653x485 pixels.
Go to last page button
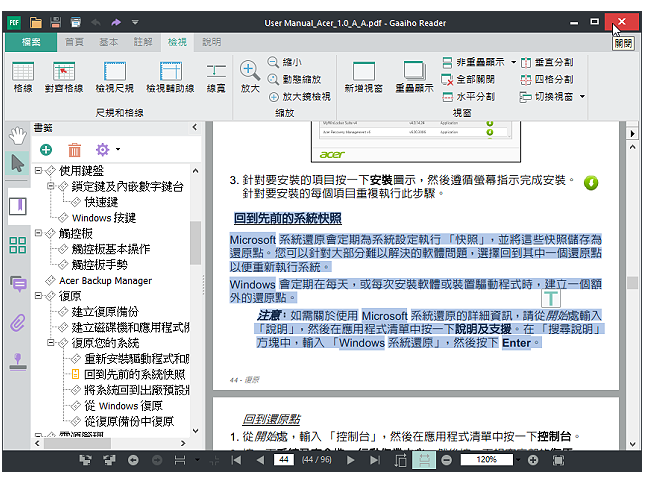tap(375, 460)
